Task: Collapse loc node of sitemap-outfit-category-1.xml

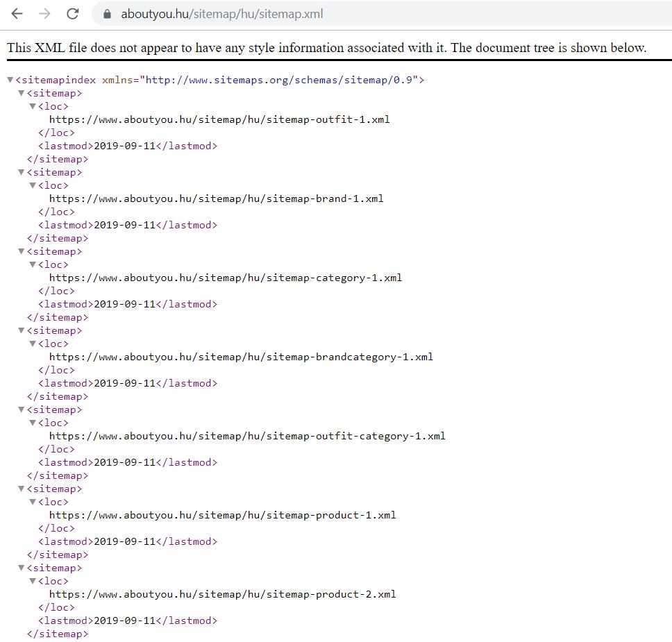Action: click(x=33, y=423)
